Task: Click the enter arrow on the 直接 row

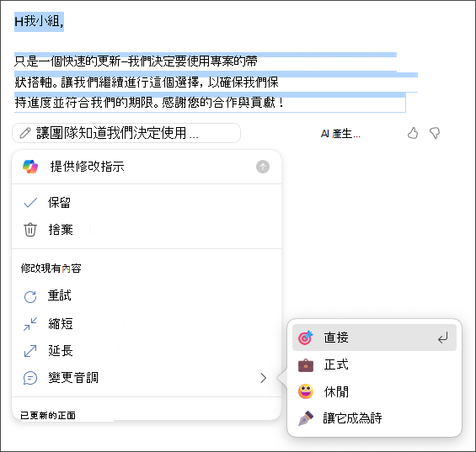Action: (443, 338)
